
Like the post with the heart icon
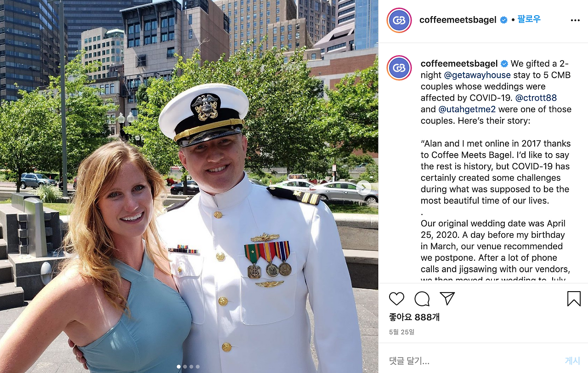coord(396,299)
